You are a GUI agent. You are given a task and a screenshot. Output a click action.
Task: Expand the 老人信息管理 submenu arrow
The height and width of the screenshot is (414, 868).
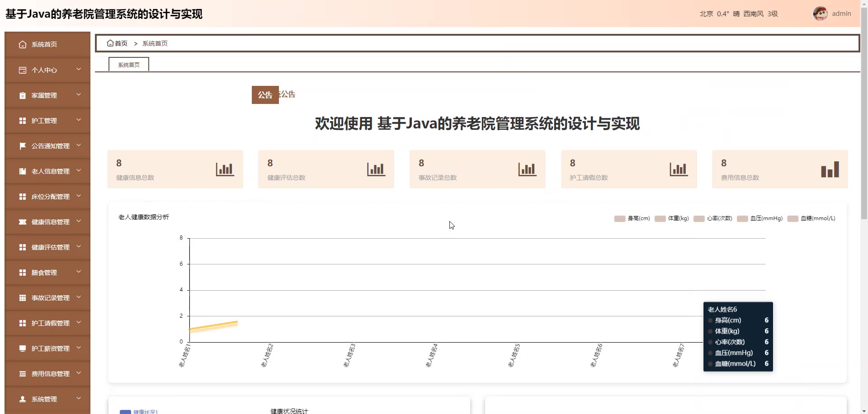[x=79, y=171]
